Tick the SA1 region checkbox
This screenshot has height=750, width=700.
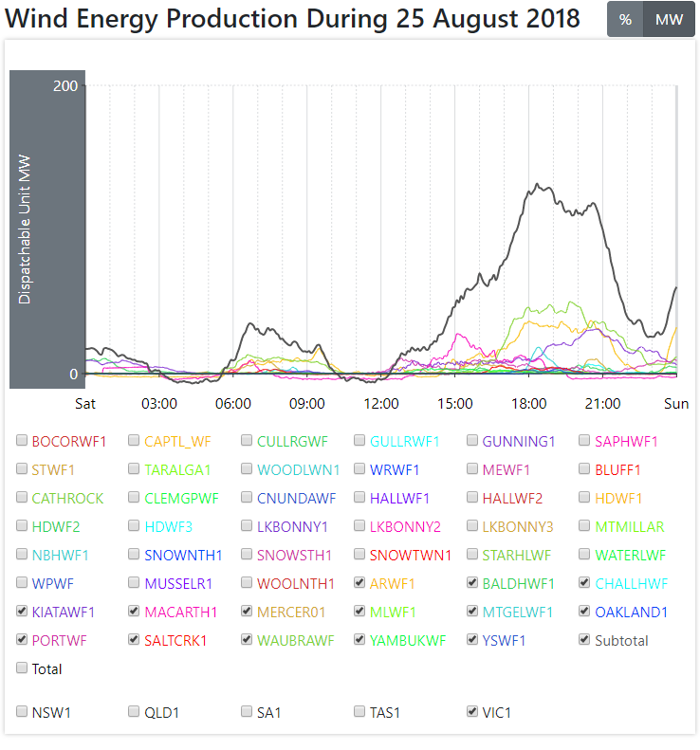point(248,711)
